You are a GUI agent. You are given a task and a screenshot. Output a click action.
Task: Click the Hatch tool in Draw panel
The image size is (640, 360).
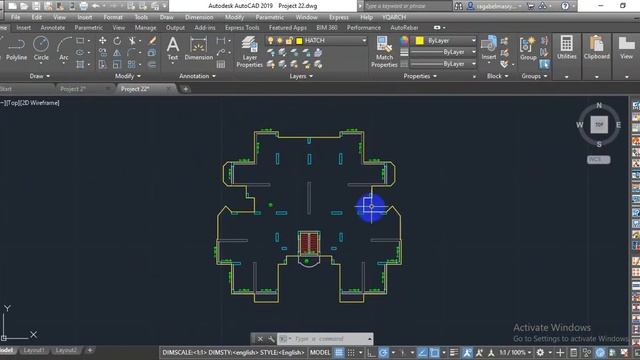click(x=80, y=64)
